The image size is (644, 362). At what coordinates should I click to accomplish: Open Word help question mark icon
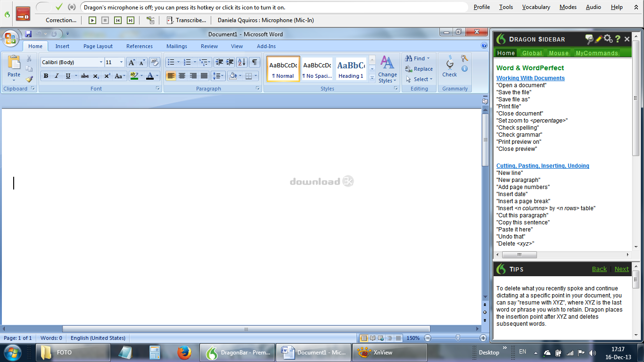(484, 46)
